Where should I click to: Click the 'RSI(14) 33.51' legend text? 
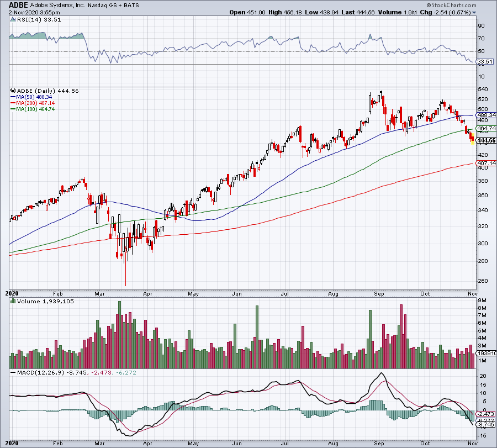click(39, 20)
